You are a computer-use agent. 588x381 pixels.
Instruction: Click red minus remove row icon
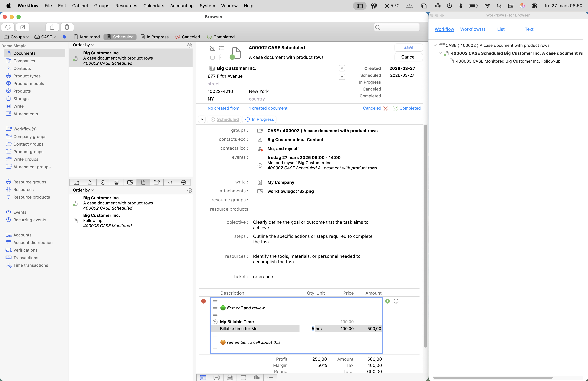pos(204,301)
